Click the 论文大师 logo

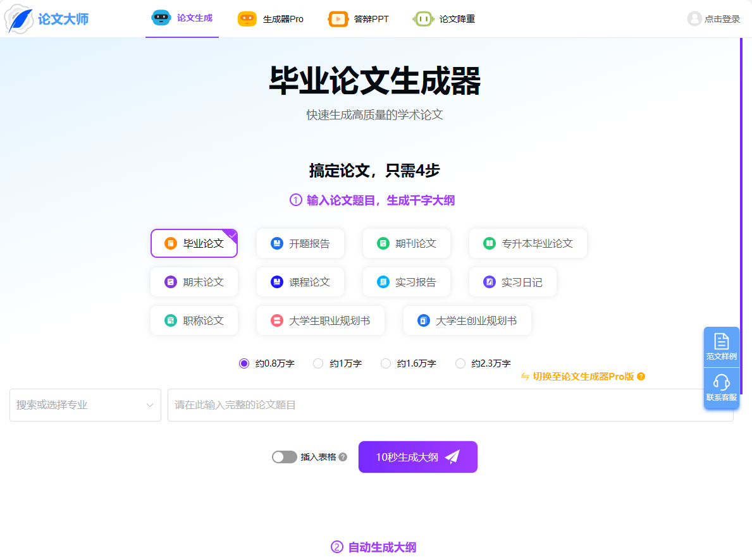click(x=47, y=19)
